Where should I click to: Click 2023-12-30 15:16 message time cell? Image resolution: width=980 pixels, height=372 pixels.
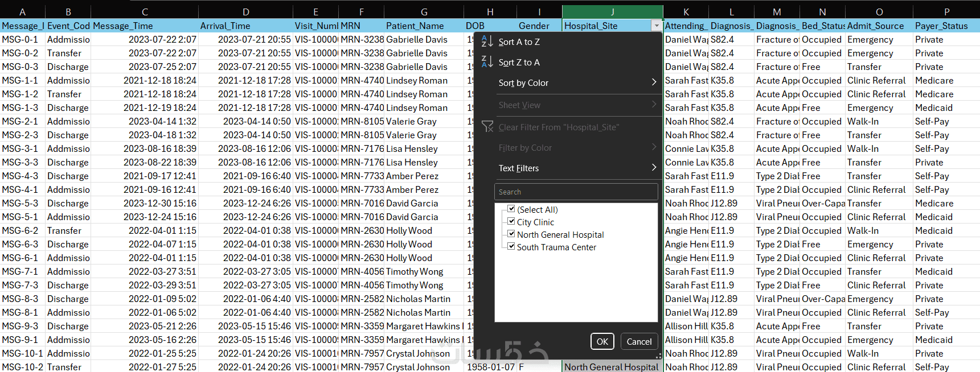point(145,203)
